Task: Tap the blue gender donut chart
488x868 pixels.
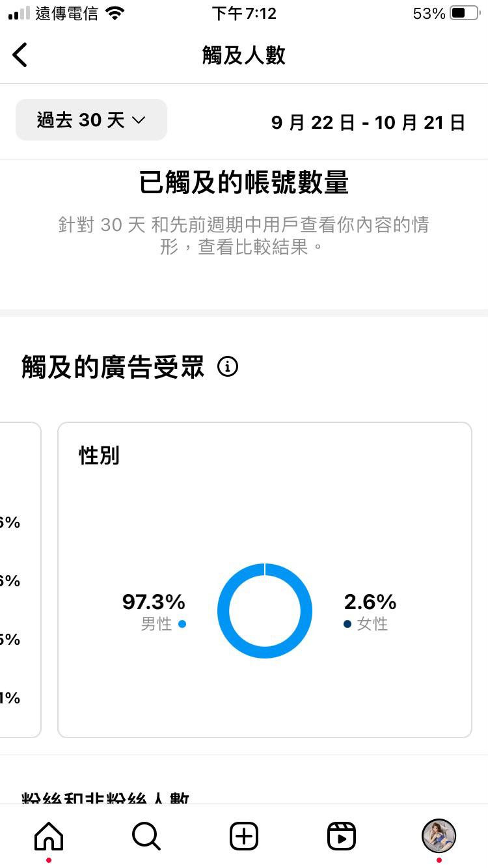Action: [x=265, y=611]
